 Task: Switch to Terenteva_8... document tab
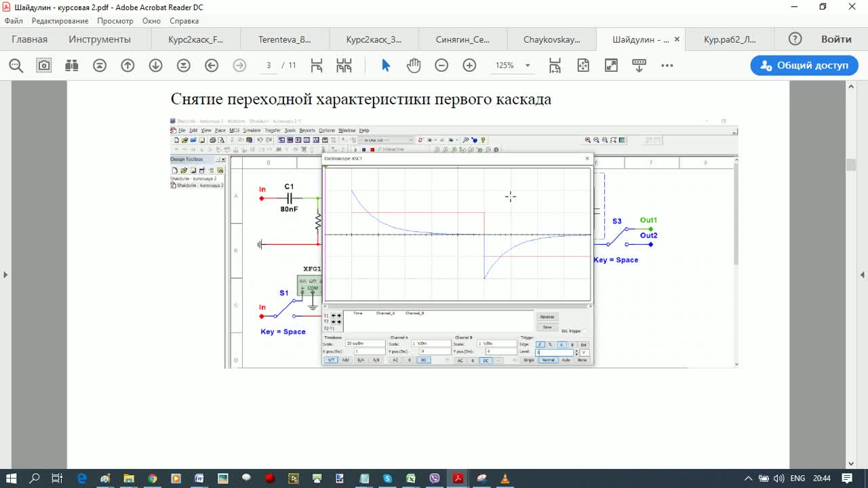click(x=285, y=39)
